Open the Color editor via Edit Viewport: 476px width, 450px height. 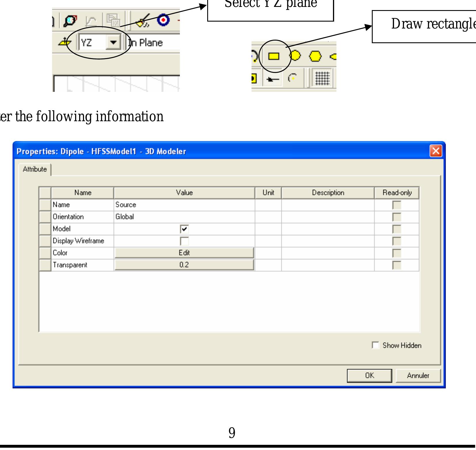[x=184, y=252]
